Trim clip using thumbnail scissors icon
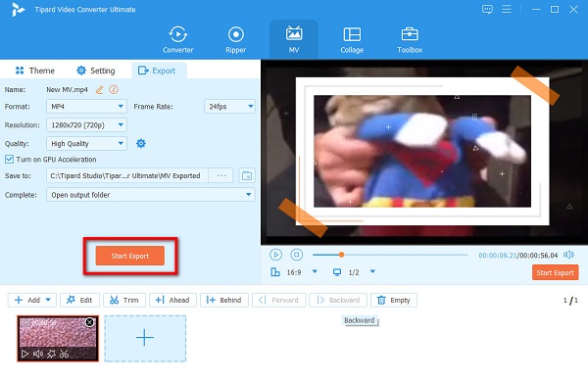Viewport: 588px width, 380px height. (x=64, y=354)
